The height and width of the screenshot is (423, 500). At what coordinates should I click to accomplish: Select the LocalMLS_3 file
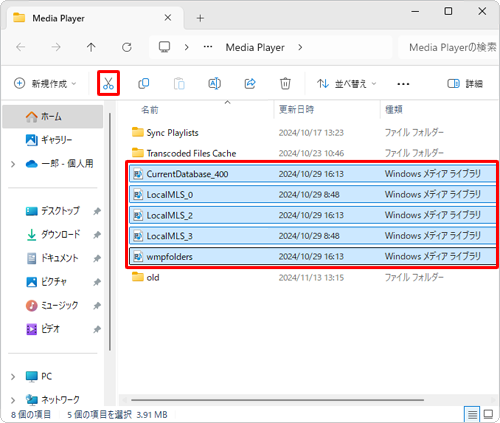(x=312, y=236)
